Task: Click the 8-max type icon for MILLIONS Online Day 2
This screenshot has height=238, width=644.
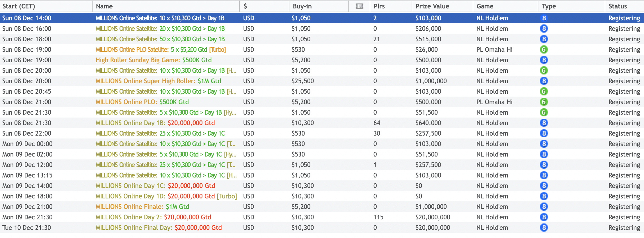Action: pos(544,217)
